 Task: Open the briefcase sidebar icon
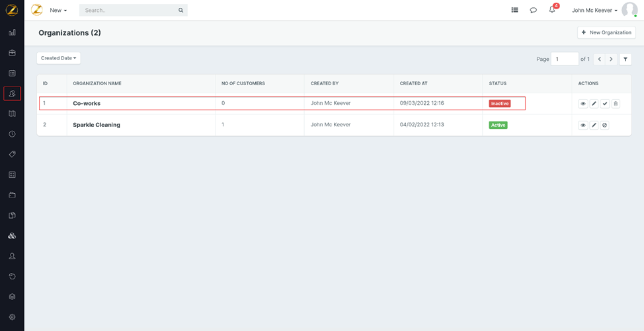point(12,52)
